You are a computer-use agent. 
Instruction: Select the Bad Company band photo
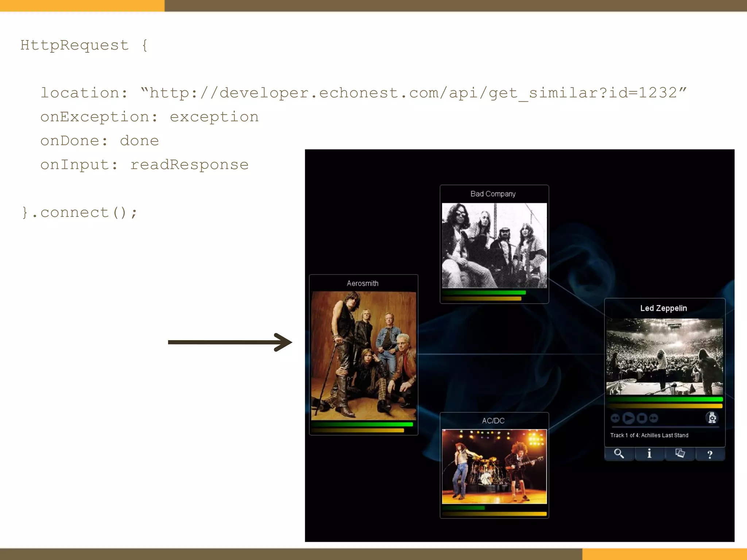tap(494, 245)
